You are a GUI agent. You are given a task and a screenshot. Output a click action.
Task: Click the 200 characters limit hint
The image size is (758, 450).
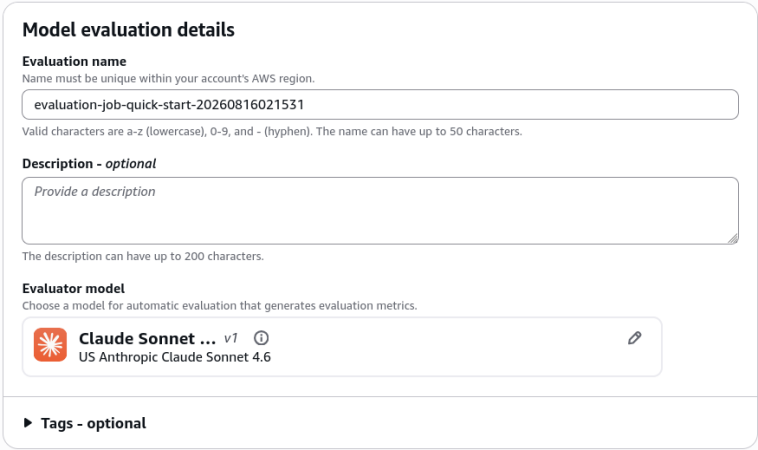pyautogui.click(x=143, y=256)
